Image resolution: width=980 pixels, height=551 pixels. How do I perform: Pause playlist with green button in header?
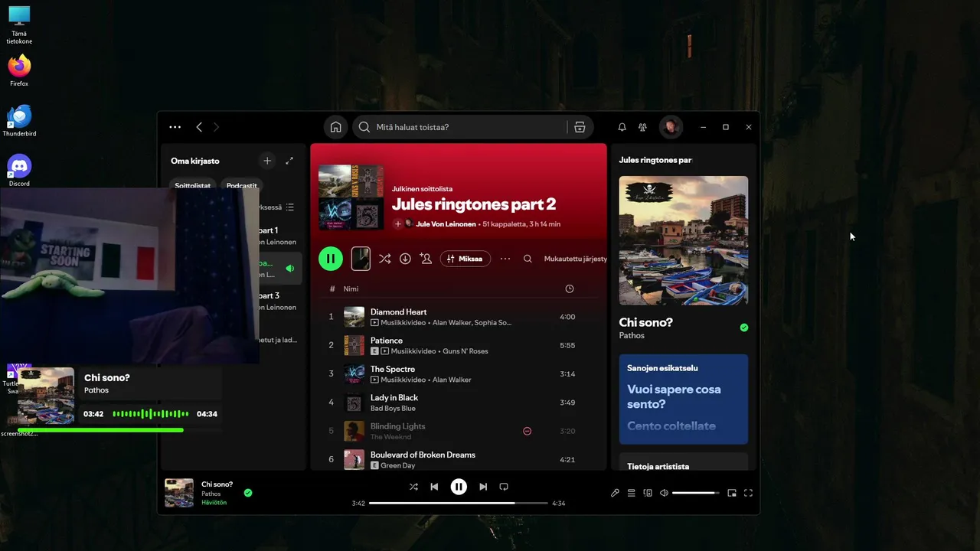331,259
